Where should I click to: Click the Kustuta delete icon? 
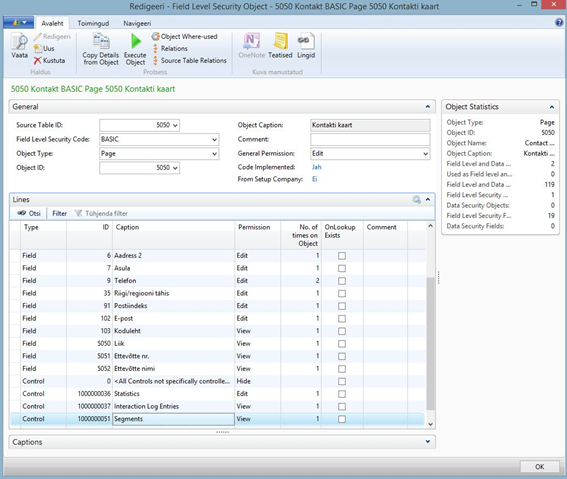coord(38,60)
